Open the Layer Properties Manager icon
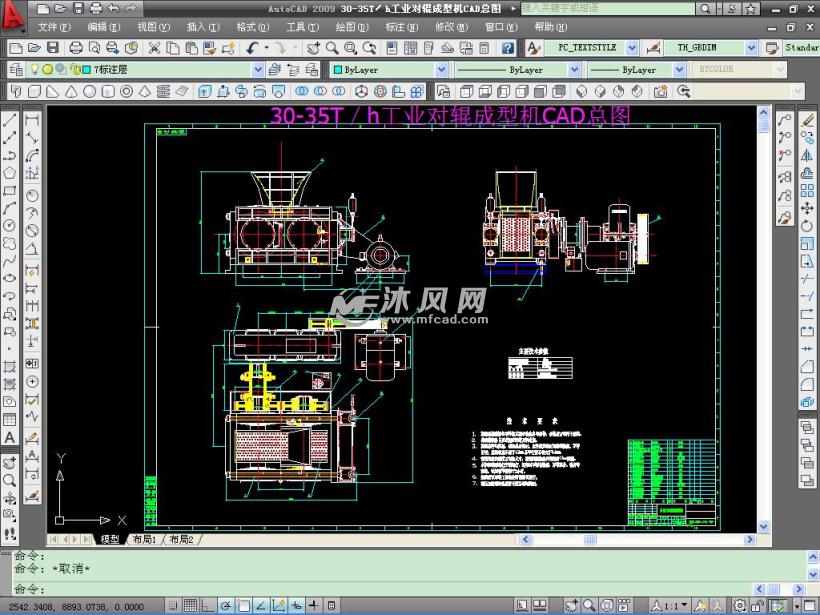Viewport: 820px width, 615px height. (x=14, y=69)
